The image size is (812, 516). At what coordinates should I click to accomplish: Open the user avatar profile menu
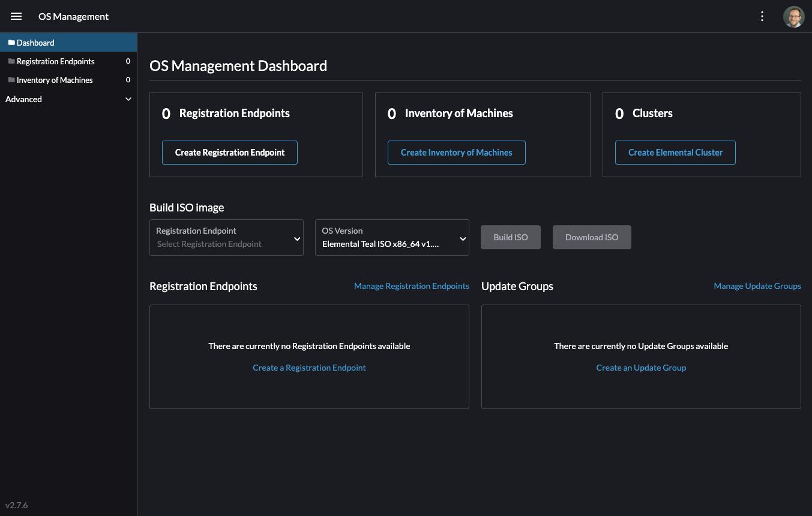point(793,17)
